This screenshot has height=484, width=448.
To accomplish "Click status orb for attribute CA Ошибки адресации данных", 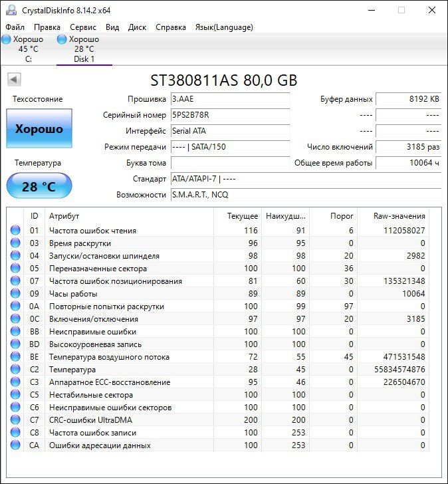I will pyautogui.click(x=15, y=445).
